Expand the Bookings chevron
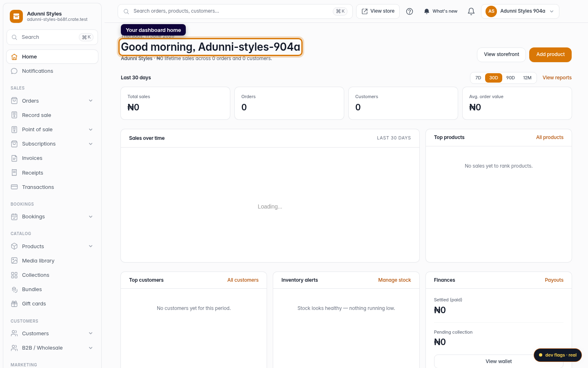The height and width of the screenshot is (368, 588). click(x=91, y=217)
